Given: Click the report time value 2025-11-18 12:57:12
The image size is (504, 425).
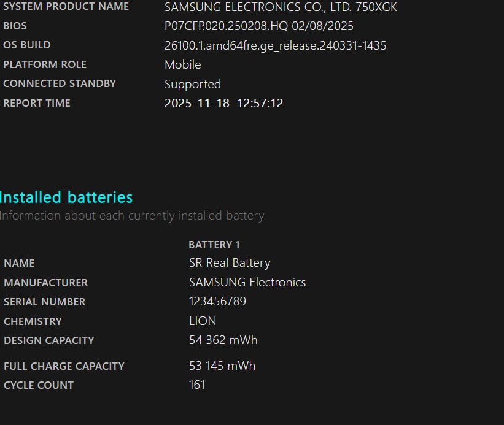Looking at the screenshot, I should 223,104.
